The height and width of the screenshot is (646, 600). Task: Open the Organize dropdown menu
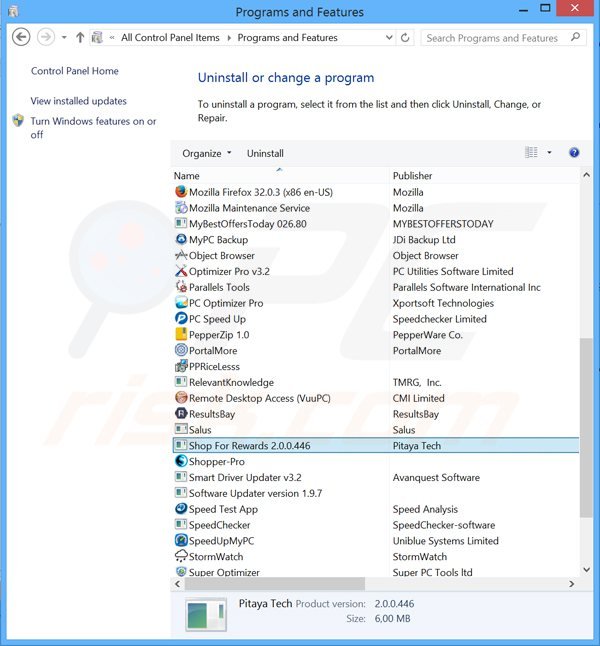pyautogui.click(x=207, y=153)
